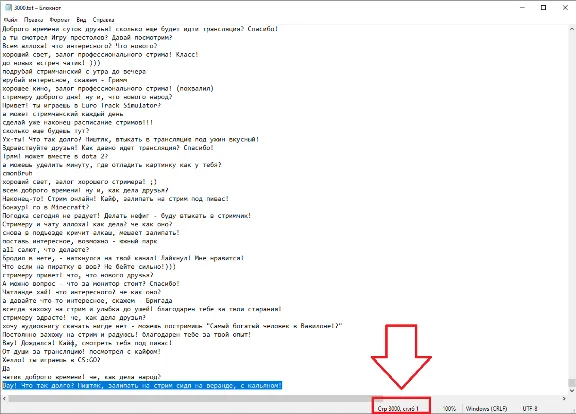Open the Правка menu

[33, 20]
